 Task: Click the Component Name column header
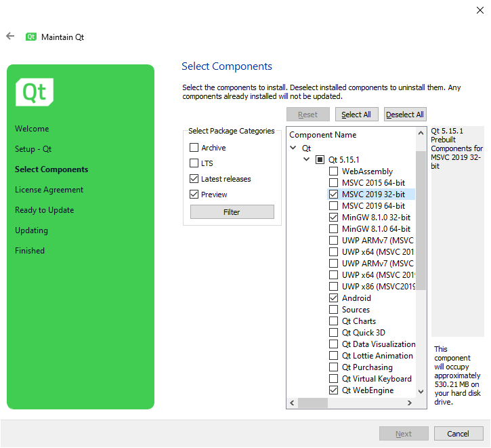(323, 135)
